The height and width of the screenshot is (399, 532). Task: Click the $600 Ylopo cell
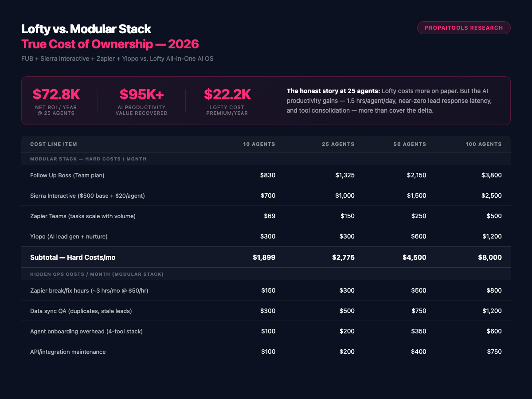pos(419,236)
